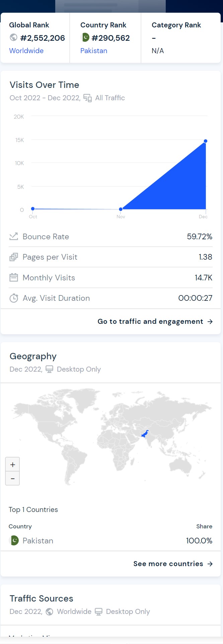Click the desktop monitor icon under Geography
The width and height of the screenshot is (223, 644).
[x=49, y=369]
